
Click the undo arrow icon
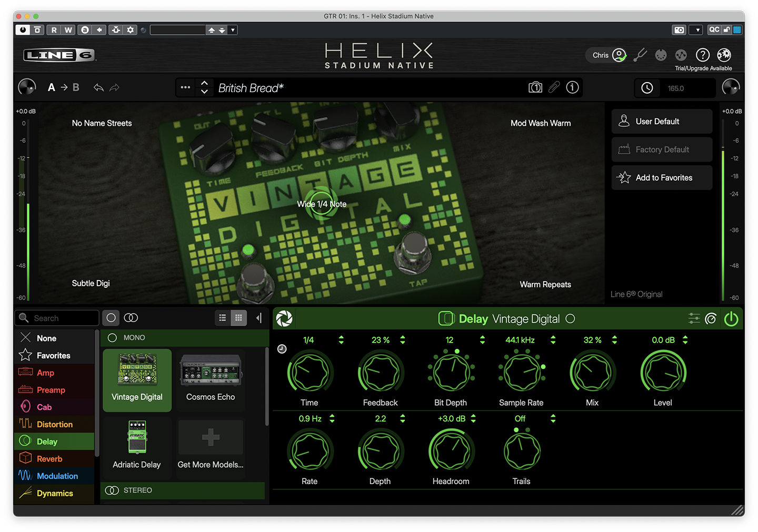pos(98,87)
